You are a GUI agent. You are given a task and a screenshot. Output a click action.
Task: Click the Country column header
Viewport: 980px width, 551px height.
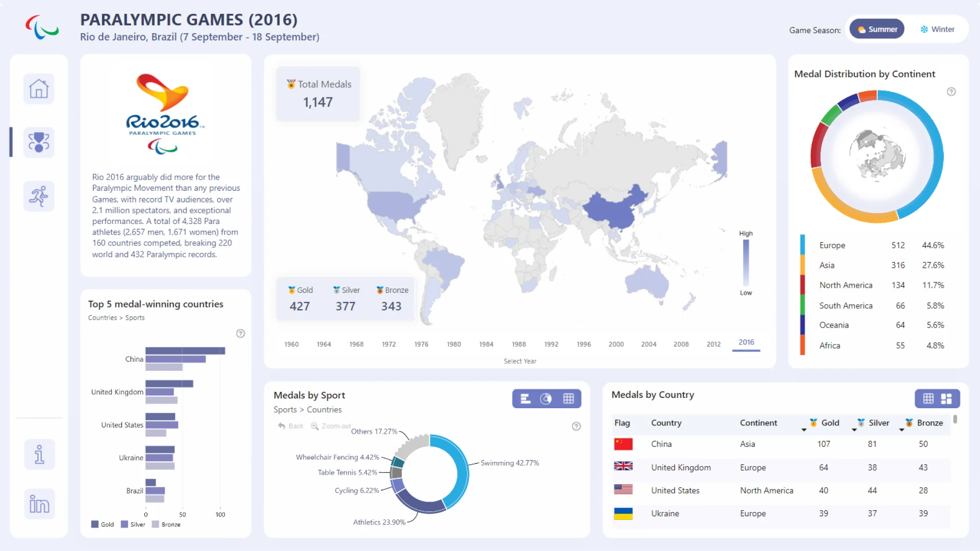(666, 423)
